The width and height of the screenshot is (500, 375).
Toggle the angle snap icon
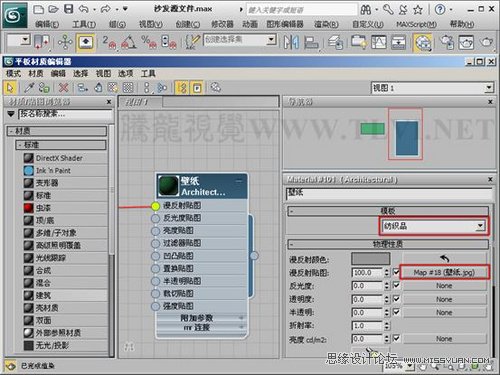(128, 42)
